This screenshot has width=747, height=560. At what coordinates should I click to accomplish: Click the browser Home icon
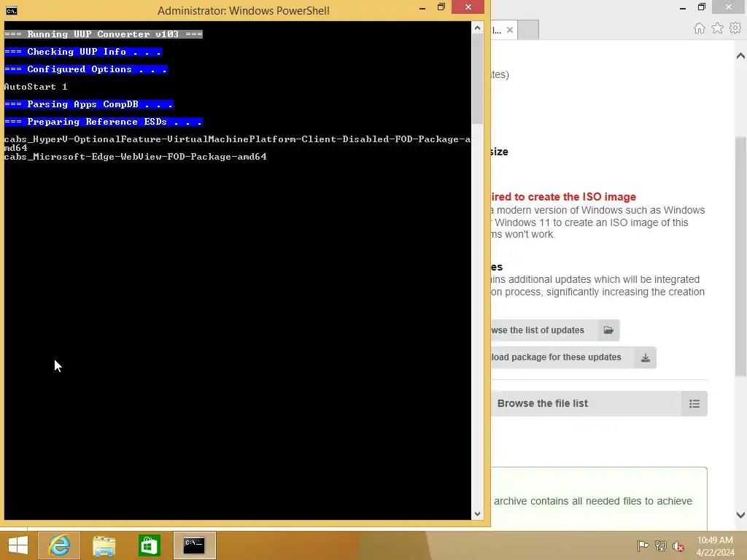point(699,28)
